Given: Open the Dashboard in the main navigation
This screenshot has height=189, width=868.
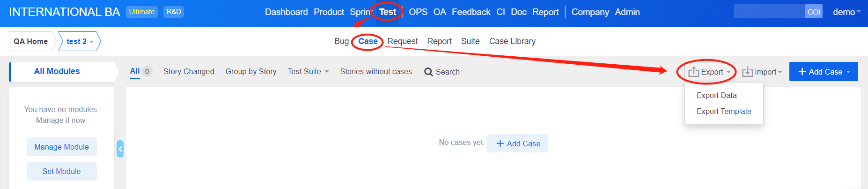Looking at the screenshot, I should [286, 12].
